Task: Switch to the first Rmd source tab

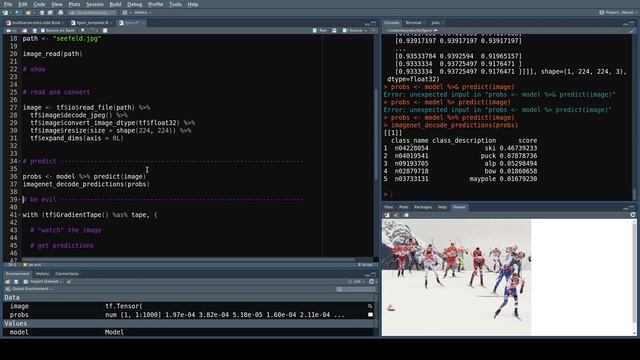Action: coord(36,23)
